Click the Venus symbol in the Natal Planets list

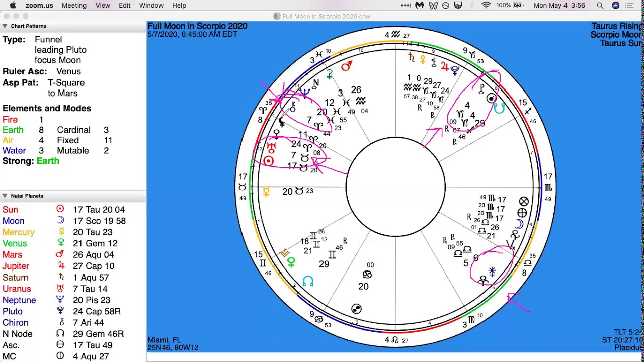pos(61,243)
